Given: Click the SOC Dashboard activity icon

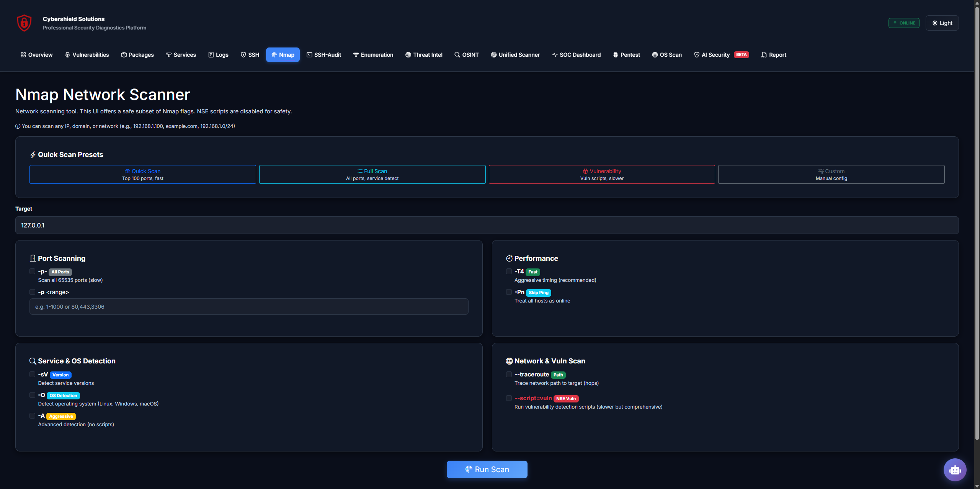Looking at the screenshot, I should [555, 55].
